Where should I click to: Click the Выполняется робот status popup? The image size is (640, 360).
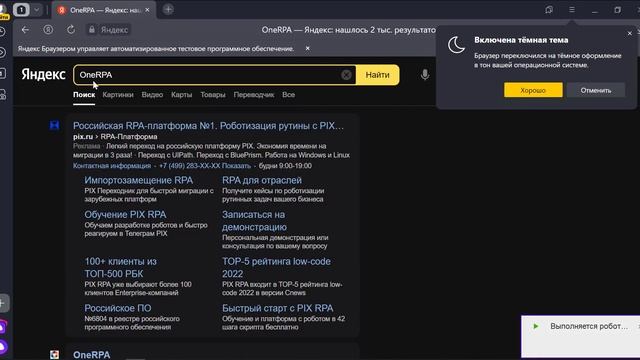point(580,336)
